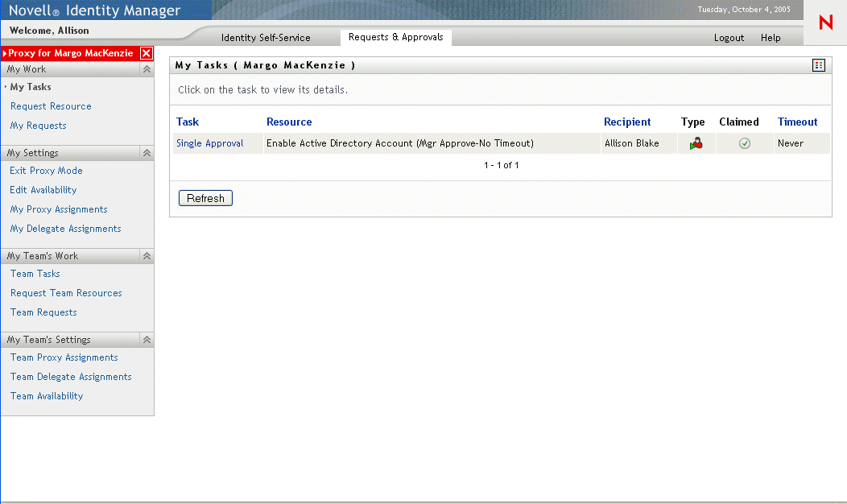
Task: Open Request Resource in the sidebar
Action: click(x=51, y=106)
